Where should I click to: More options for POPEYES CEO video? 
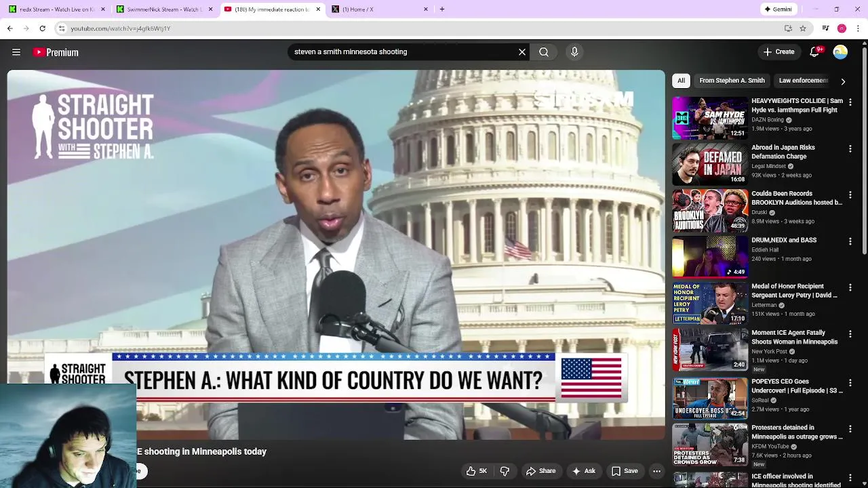(x=850, y=382)
